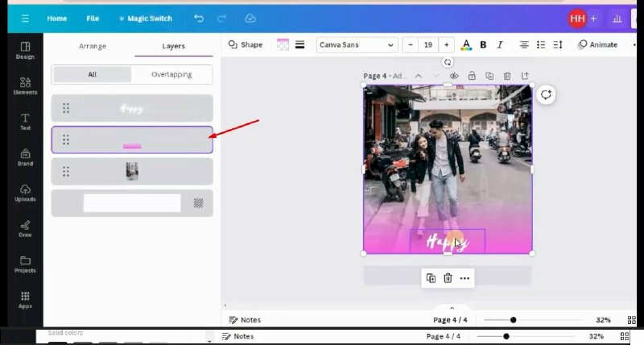Open the Magic Switch menu

145,18
